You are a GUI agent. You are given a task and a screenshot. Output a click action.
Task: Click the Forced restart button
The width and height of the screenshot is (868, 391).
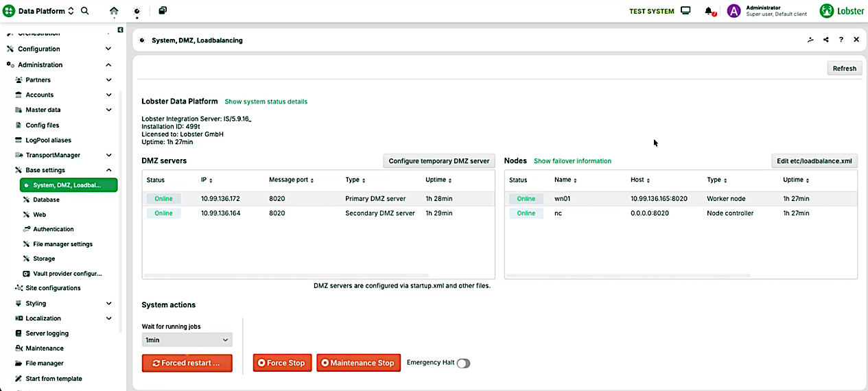(187, 363)
